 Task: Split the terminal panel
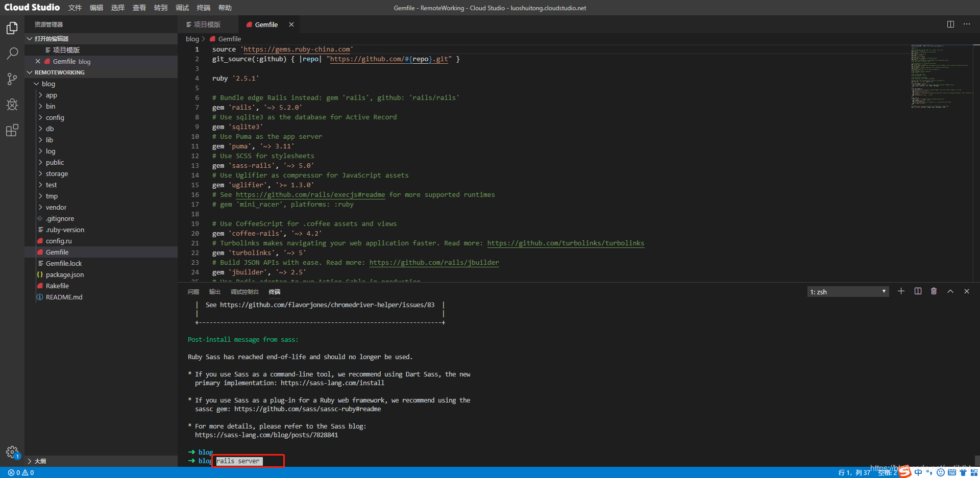(x=918, y=291)
